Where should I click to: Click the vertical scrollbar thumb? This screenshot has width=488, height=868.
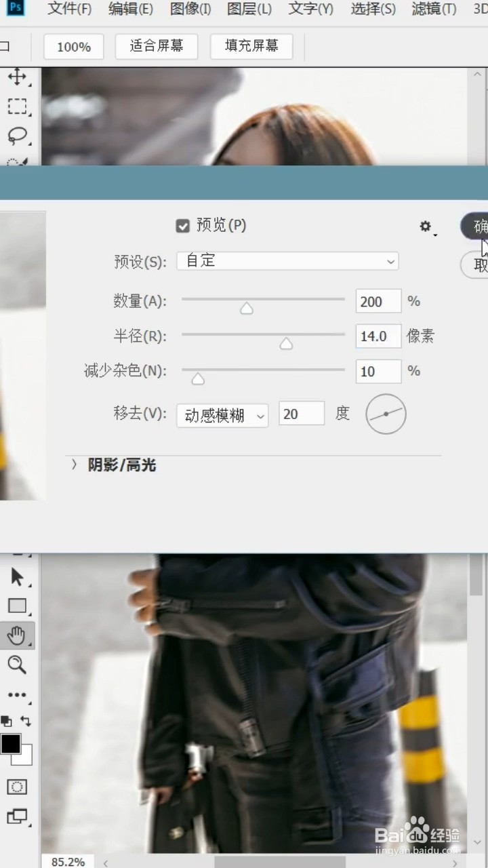477,575
